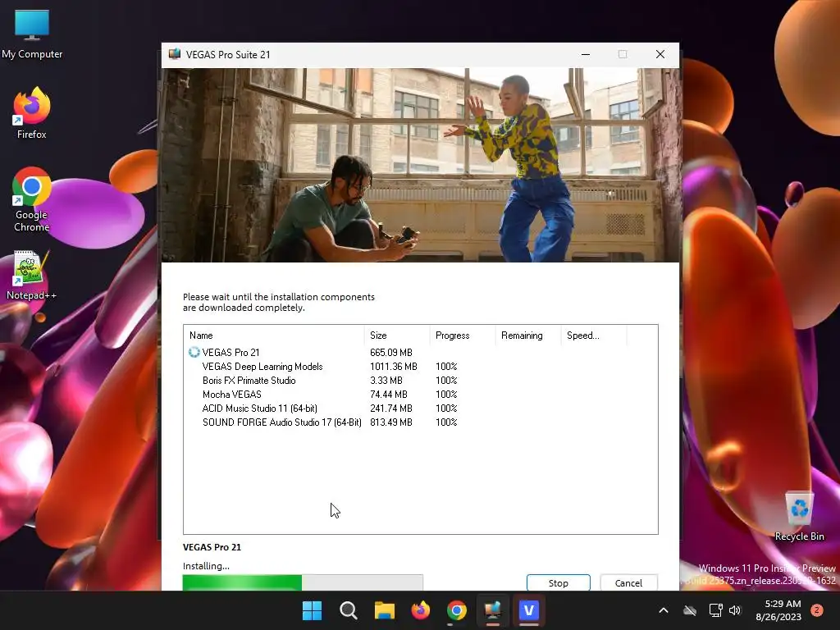Click cloud sync tray icon

pos(690,610)
